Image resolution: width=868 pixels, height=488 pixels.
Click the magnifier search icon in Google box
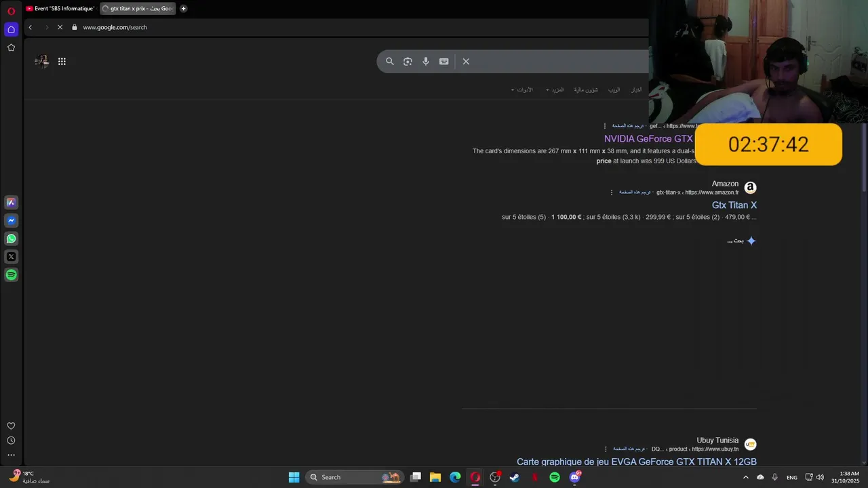(390, 61)
